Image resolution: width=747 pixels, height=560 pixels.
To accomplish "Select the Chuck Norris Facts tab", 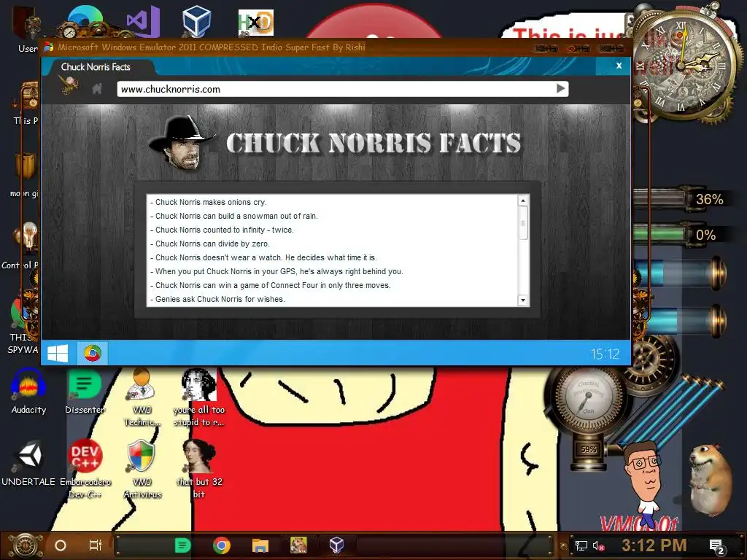I will click(x=96, y=67).
